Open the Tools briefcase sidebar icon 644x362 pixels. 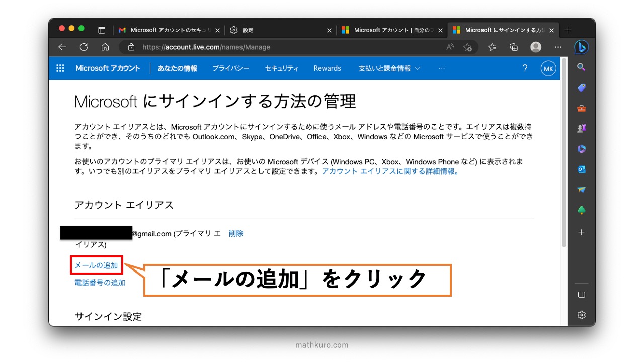point(581,108)
